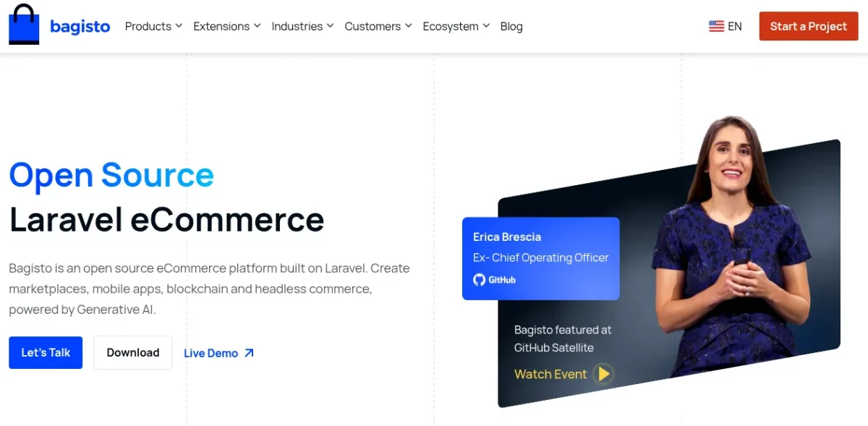Open the Products dropdown menu
The height and width of the screenshot is (426, 868).
(x=153, y=26)
